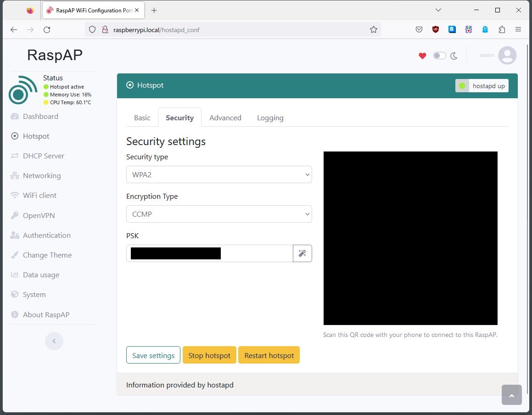The width and height of the screenshot is (532, 415).
Task: Open the DHCP Server settings
Action: pos(43,156)
